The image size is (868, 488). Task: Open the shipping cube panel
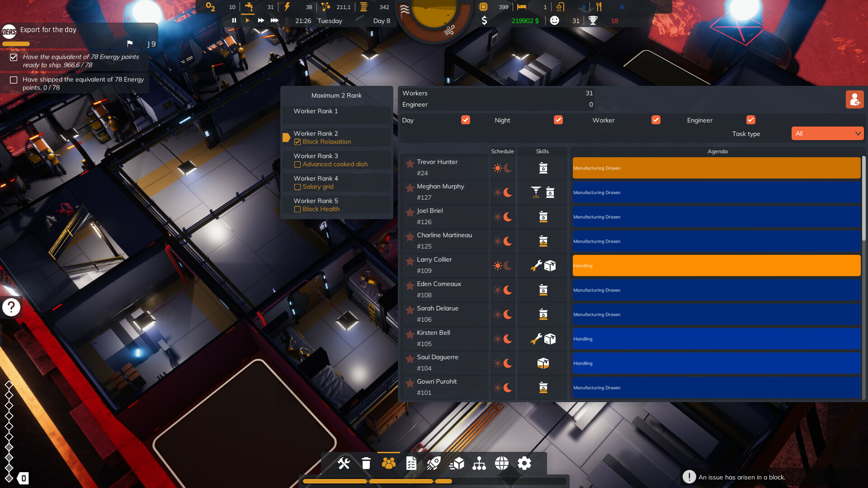point(457,463)
